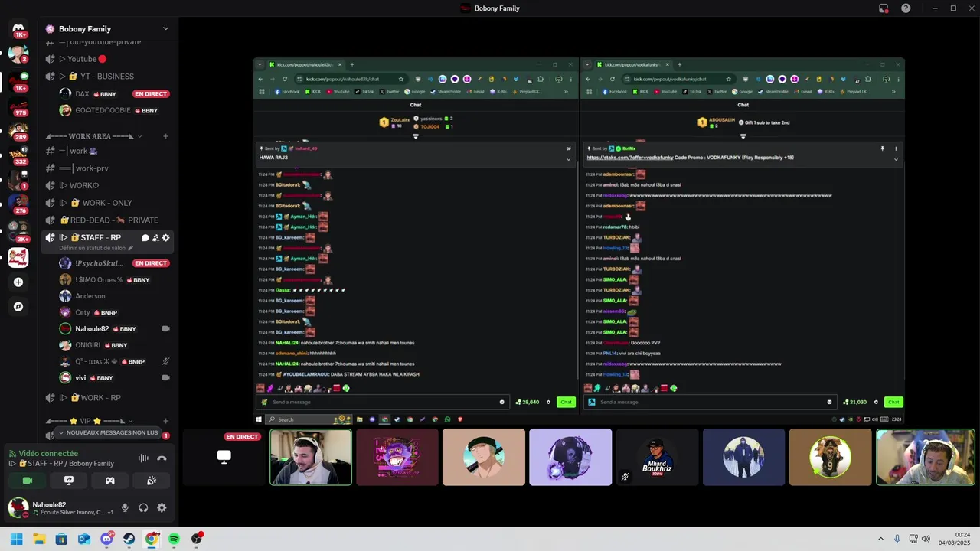Click microphone icon in system tray
The height and width of the screenshot is (551, 980).
(x=897, y=539)
